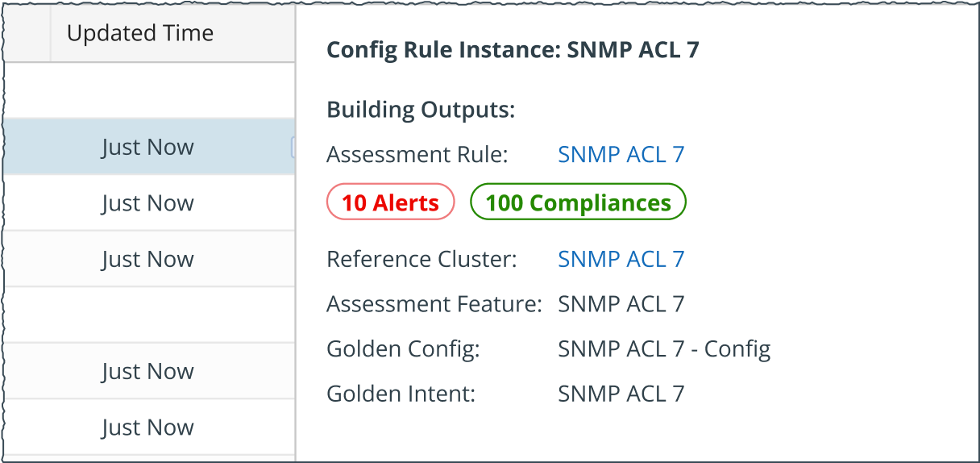Viewport: 980px width, 463px height.
Task: Click the Assessment Feature field label
Action: [x=434, y=304]
